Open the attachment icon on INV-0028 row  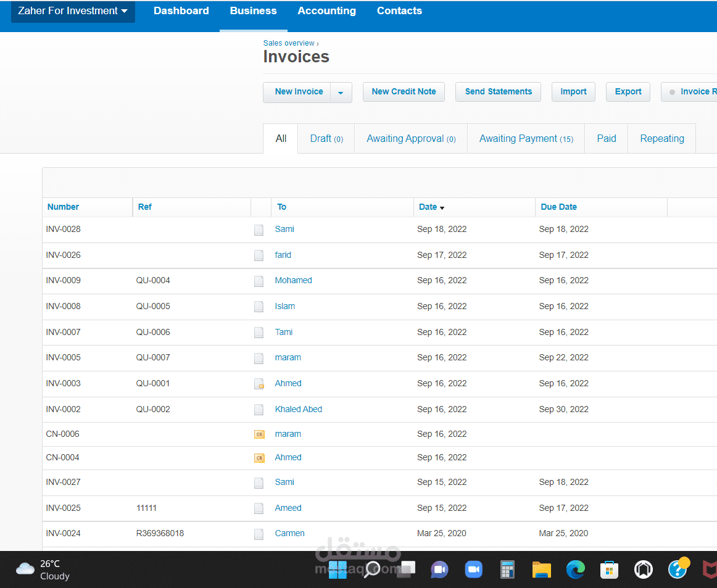tap(259, 230)
